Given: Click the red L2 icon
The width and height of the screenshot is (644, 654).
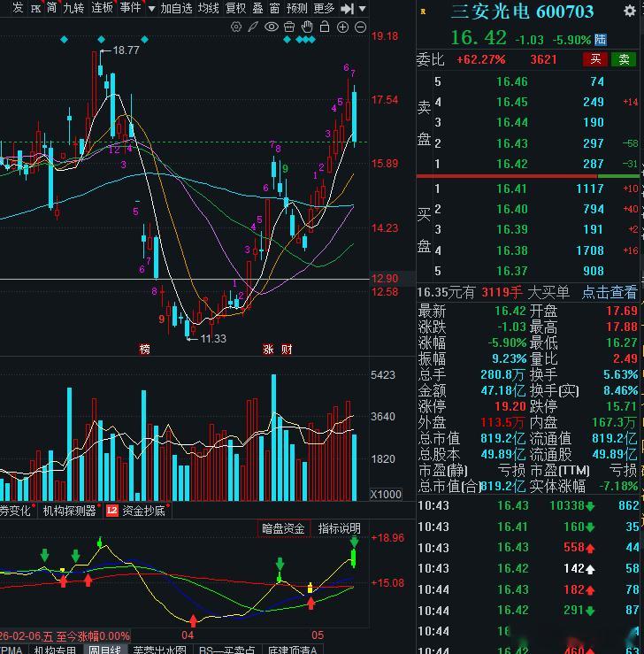Looking at the screenshot, I should 112,511.
